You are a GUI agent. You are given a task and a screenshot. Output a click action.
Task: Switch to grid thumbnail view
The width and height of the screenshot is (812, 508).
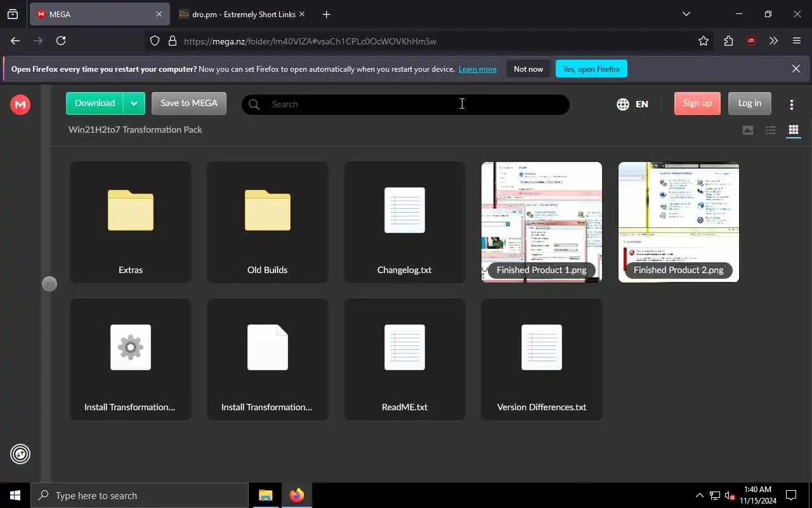pos(793,130)
